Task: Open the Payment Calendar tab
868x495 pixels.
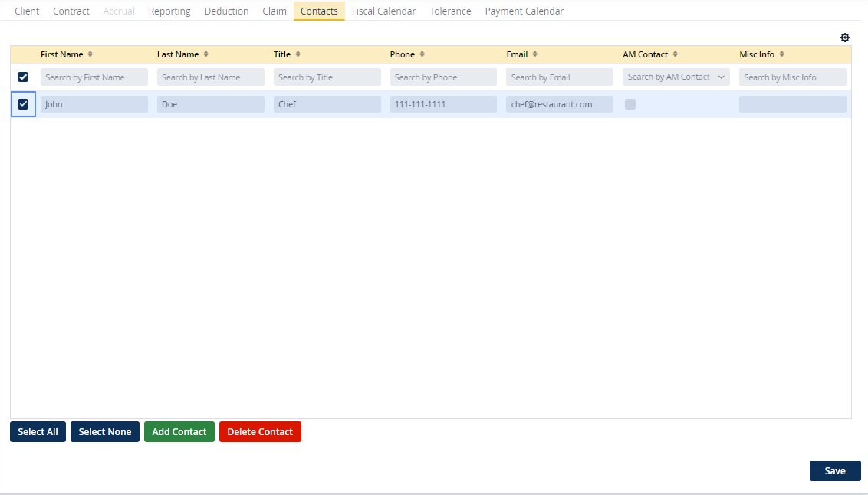Action: coord(524,11)
